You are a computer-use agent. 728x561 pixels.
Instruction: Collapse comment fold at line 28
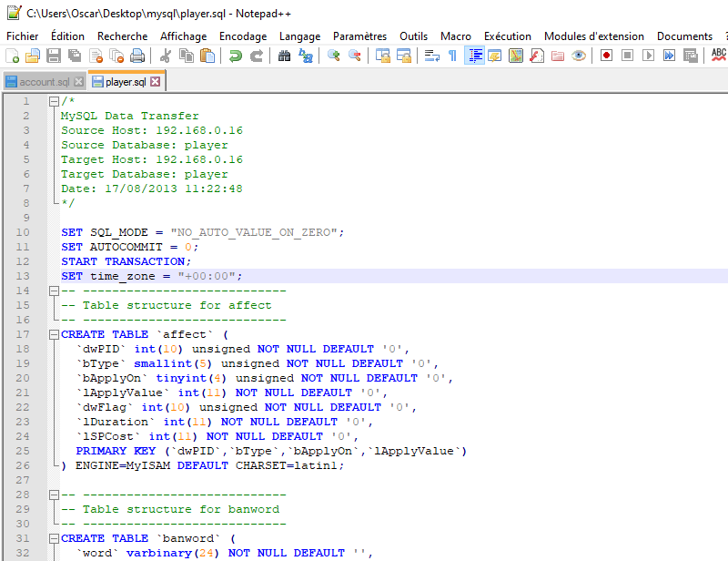[x=54, y=495]
